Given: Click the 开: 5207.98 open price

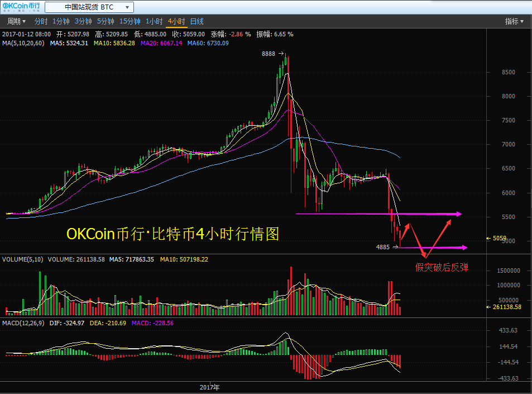Looking at the screenshot, I should click(x=73, y=34).
